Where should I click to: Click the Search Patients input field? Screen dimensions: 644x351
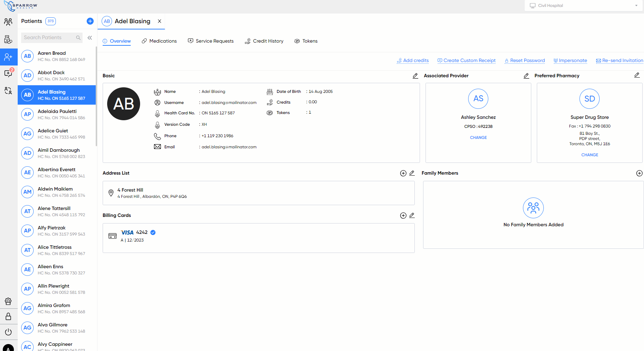tap(49, 37)
